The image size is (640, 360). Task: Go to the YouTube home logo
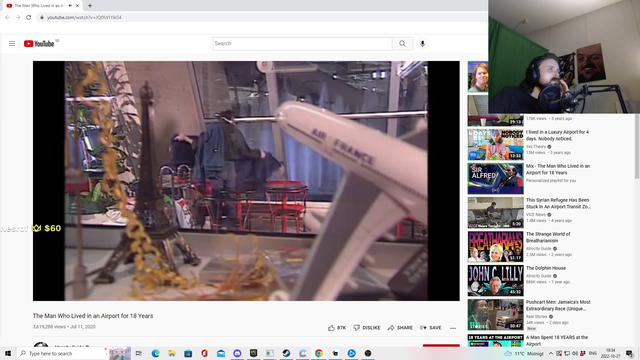click(39, 44)
